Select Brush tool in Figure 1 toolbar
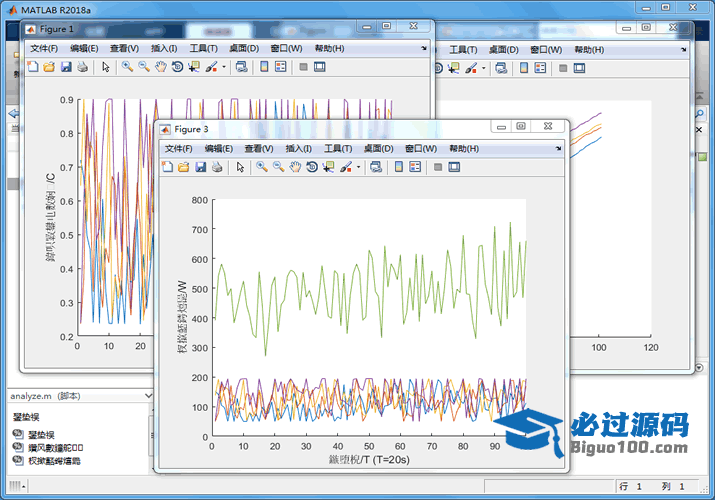The height and width of the screenshot is (500, 715). [x=212, y=67]
